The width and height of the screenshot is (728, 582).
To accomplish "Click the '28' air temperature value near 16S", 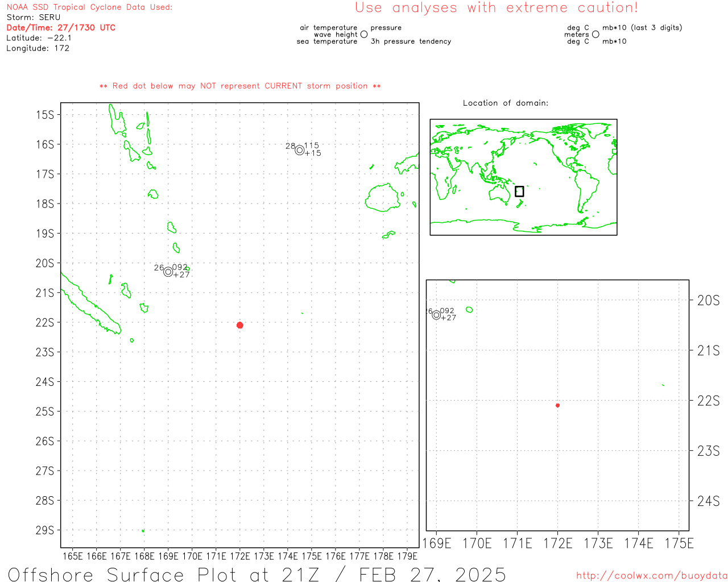I will click(x=290, y=146).
